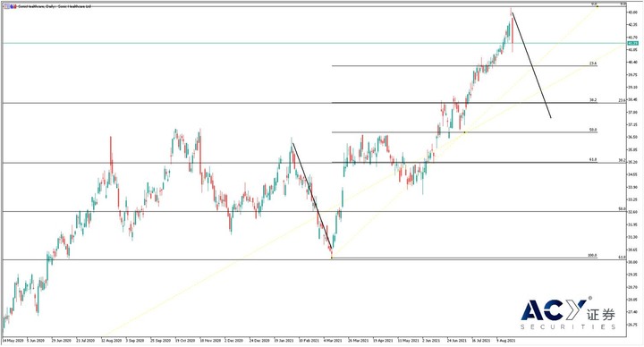Image resolution: width=644 pixels, height=347 pixels.
Task: Select the inner Fibonacci 50.0 level label
Action: pos(593,130)
